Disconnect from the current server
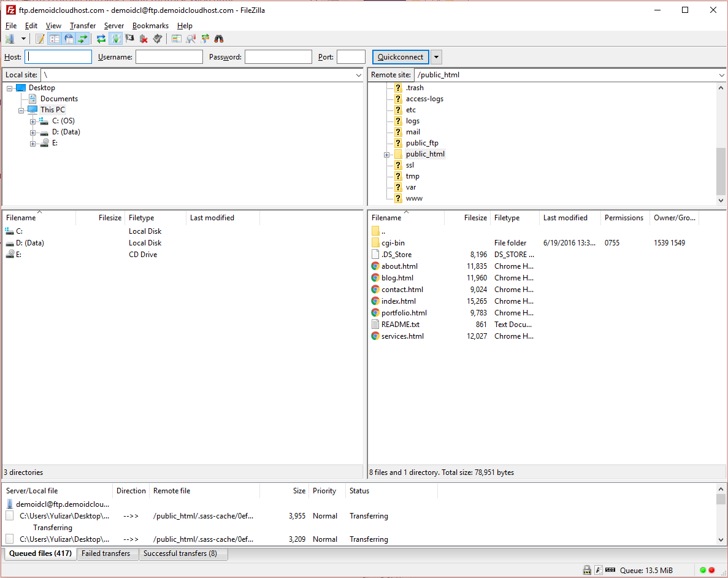The width and height of the screenshot is (728, 578). pos(144,38)
